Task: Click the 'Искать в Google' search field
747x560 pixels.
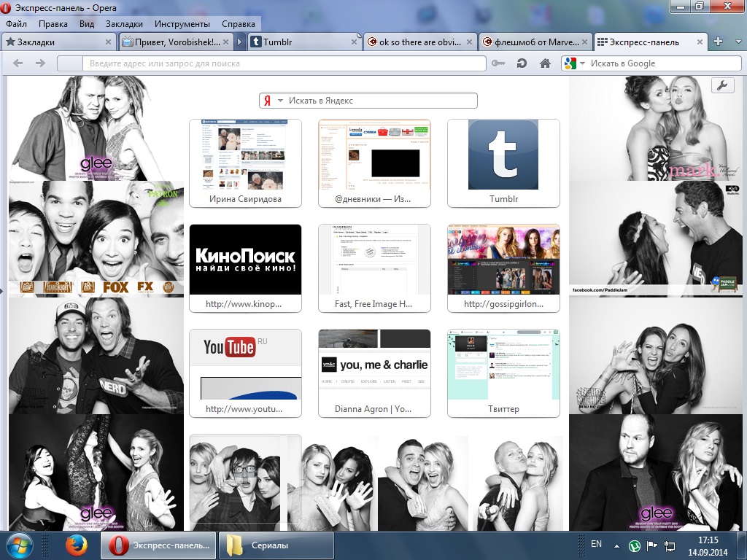Action: point(651,63)
